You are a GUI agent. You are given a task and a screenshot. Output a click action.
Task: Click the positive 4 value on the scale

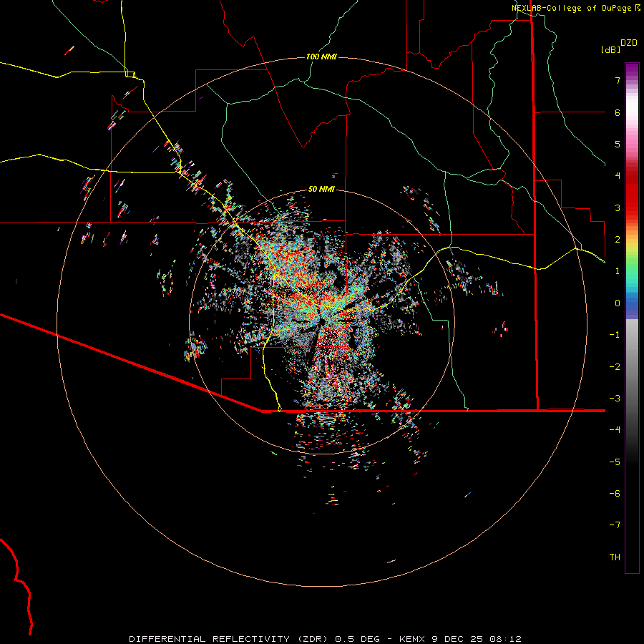(618, 176)
